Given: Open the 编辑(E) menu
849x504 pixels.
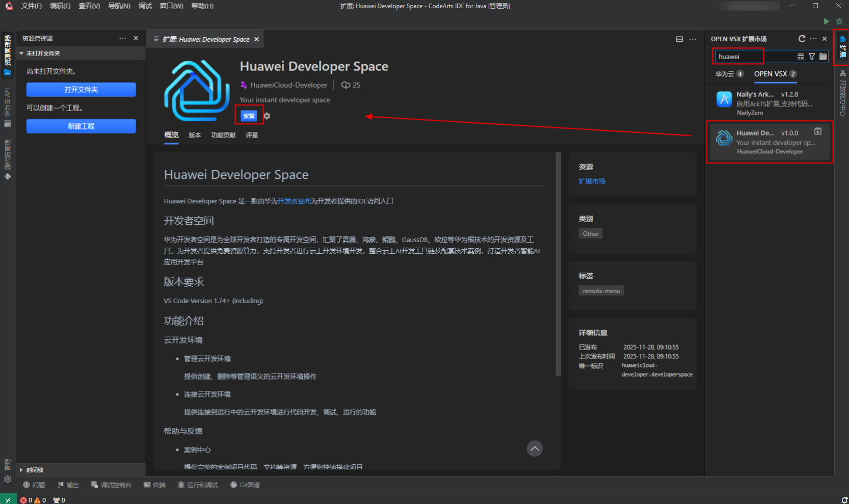Looking at the screenshot, I should tap(60, 6).
